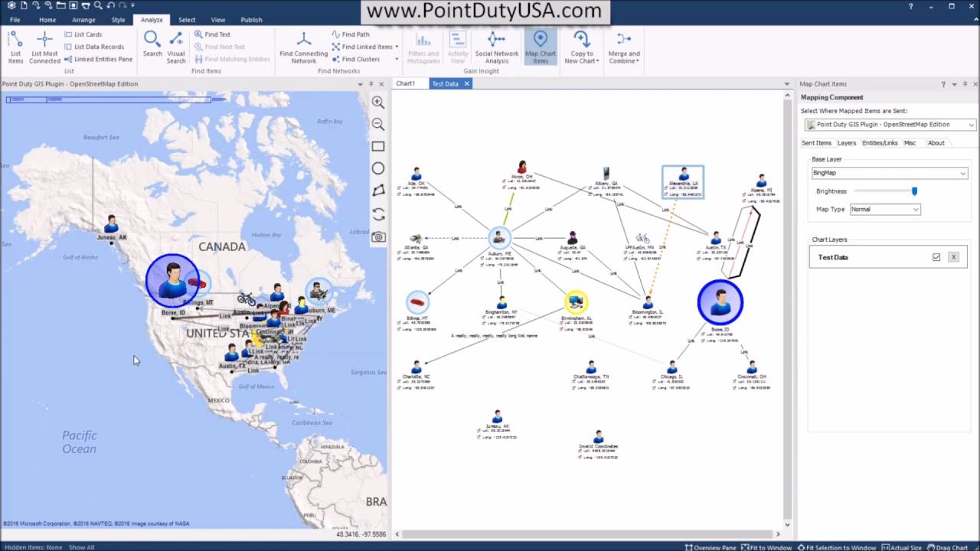
Task: Show the Linked Entities Pane
Action: click(x=98, y=59)
